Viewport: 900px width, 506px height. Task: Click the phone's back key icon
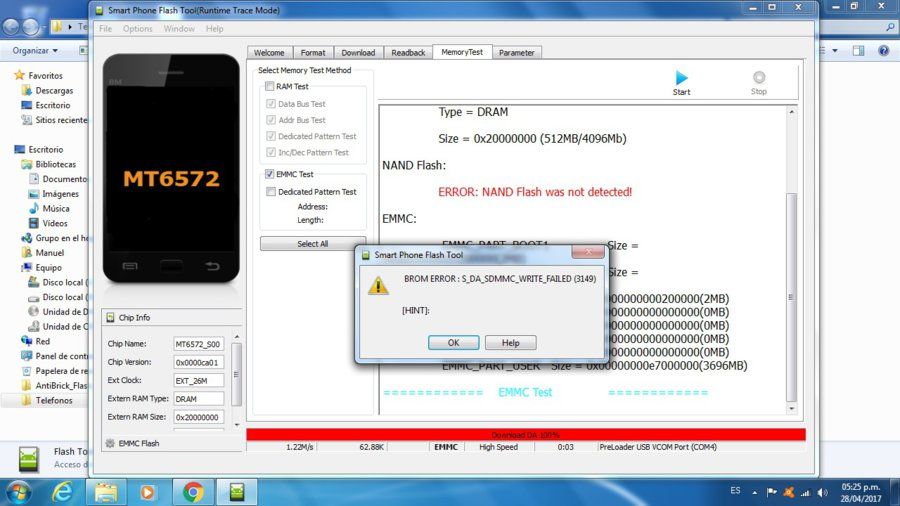point(212,266)
